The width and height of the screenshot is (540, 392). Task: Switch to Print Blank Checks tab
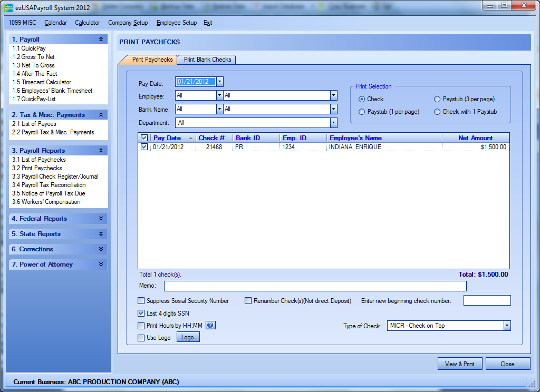207,60
